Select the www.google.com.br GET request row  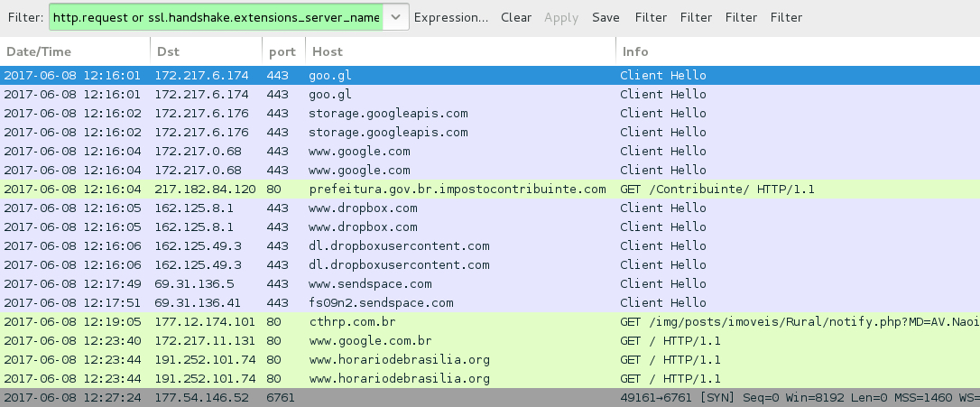490,341
